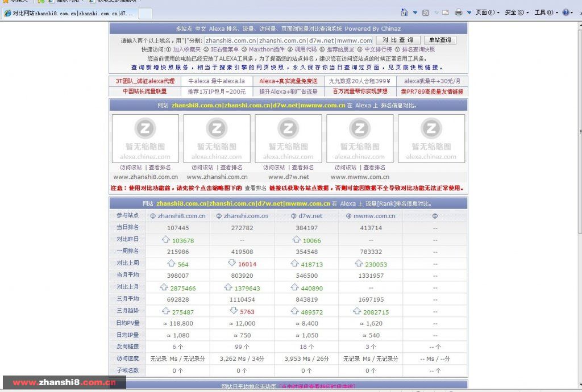The width and height of the screenshot is (582, 392).
Task: Open a new blank browser tab
Action: [x=145, y=14]
